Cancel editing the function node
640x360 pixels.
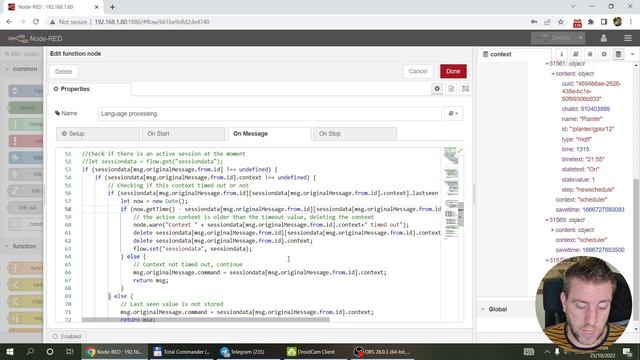click(418, 71)
